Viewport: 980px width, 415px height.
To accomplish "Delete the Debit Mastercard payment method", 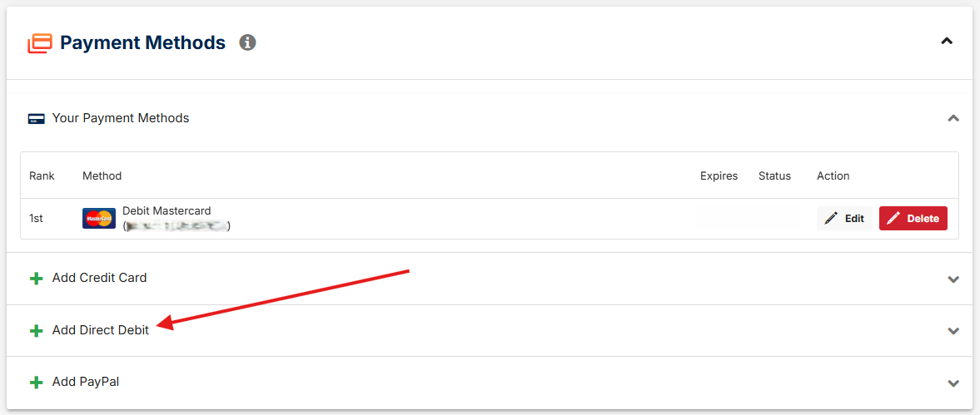I will 913,219.
